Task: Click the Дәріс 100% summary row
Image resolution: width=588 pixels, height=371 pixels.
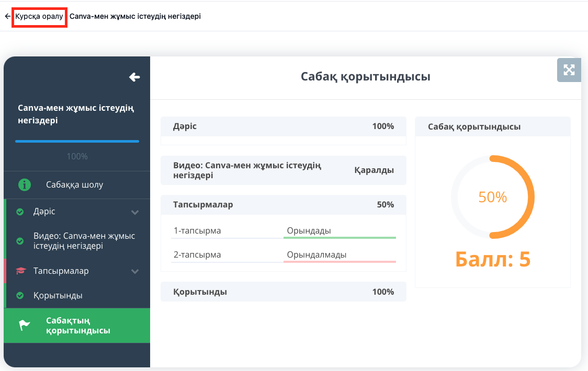Action: pyautogui.click(x=284, y=126)
